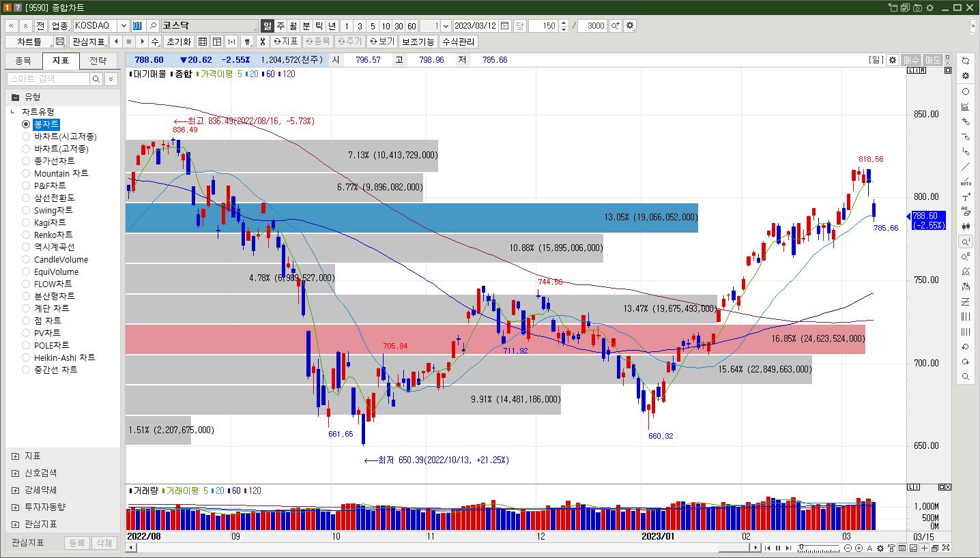The image size is (980, 558).
Task: Click the 150 bar count field
Action: (x=543, y=26)
